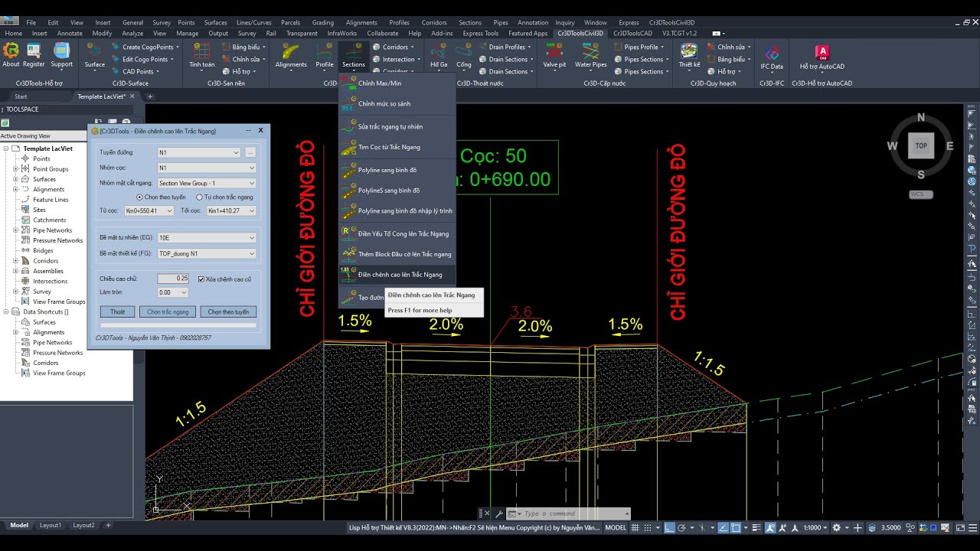
Task: Switch to the Layout1 tab
Action: coord(50,526)
